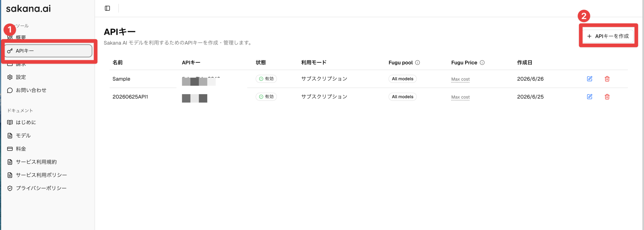Click the プライバシーポリシー shield icon
This screenshot has width=644, height=230.
coord(10,188)
